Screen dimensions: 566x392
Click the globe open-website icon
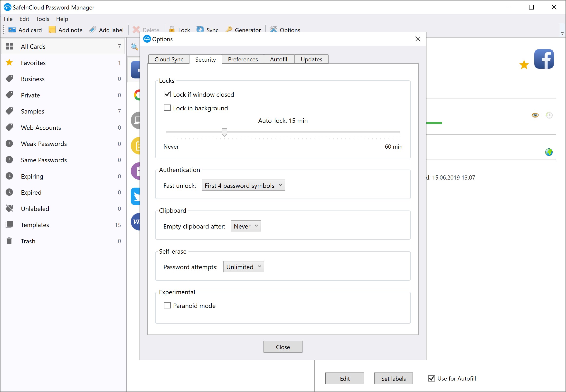548,152
